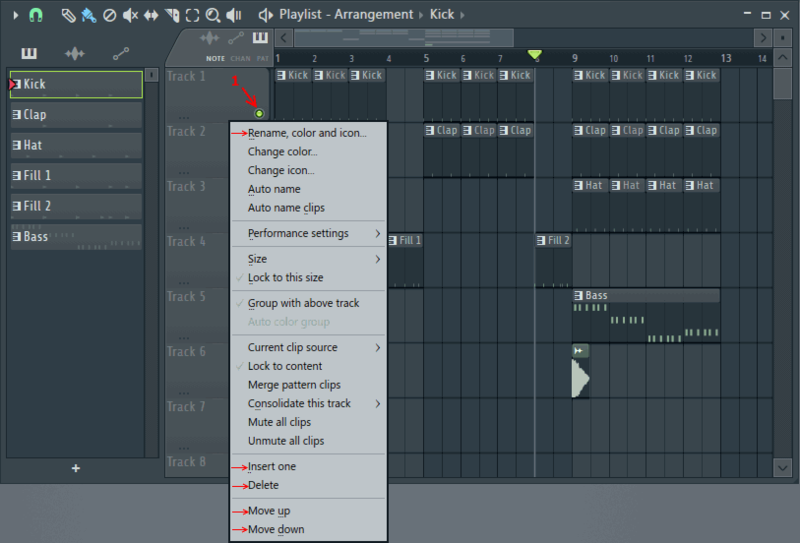Screen dimensions: 800x543
Task: Click the horizontal timeline overview scrollbar
Action: pyautogui.click(x=404, y=38)
